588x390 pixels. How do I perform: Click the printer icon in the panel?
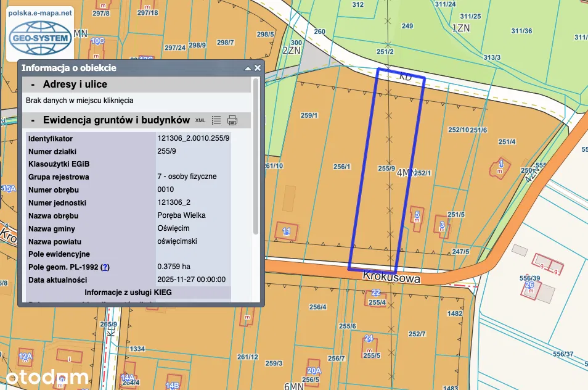tap(232, 120)
